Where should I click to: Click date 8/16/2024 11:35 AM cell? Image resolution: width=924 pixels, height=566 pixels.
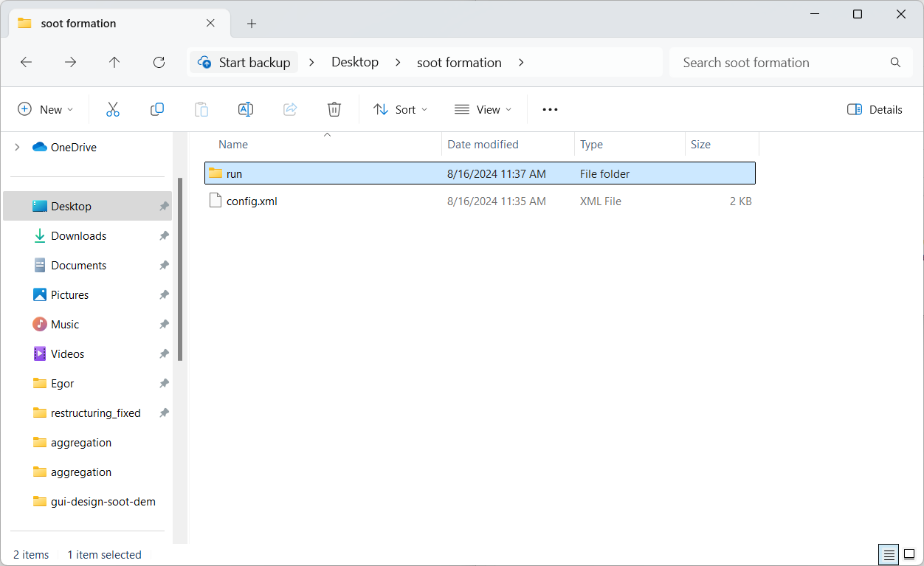coord(497,201)
